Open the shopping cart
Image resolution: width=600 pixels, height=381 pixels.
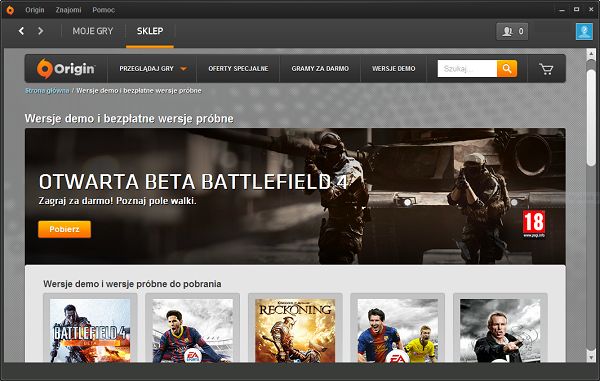546,69
